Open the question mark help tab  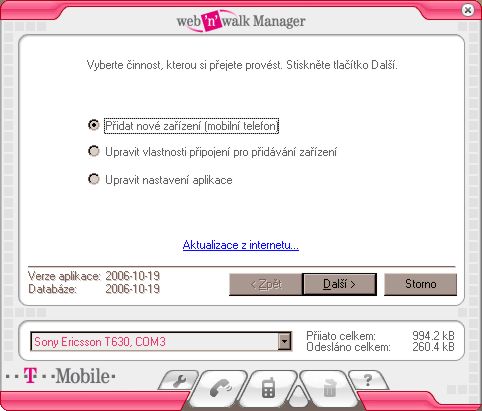coord(368,380)
